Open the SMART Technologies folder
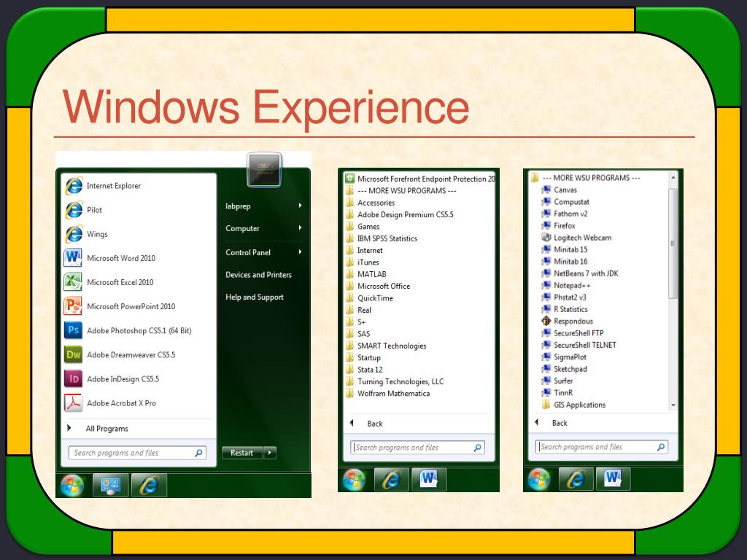747x560 pixels. click(386, 346)
